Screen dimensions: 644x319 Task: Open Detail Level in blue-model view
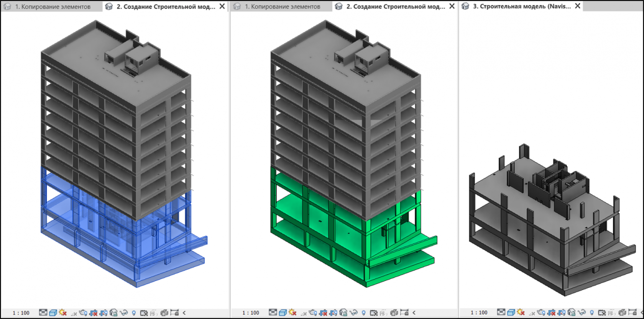pos(43,312)
